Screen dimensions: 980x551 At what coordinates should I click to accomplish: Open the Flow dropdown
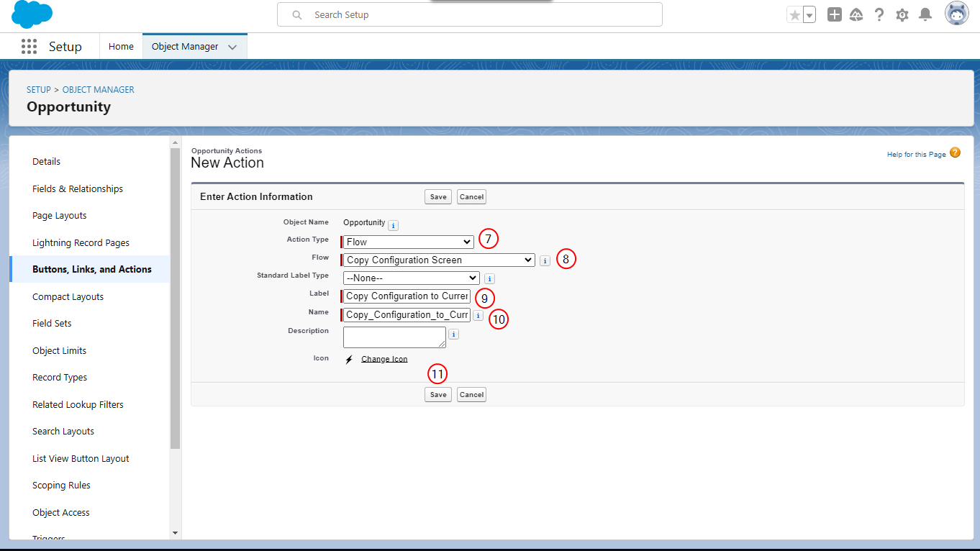pyautogui.click(x=439, y=260)
